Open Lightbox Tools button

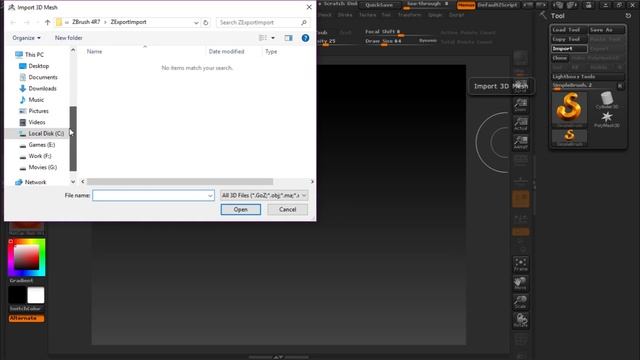[588, 76]
